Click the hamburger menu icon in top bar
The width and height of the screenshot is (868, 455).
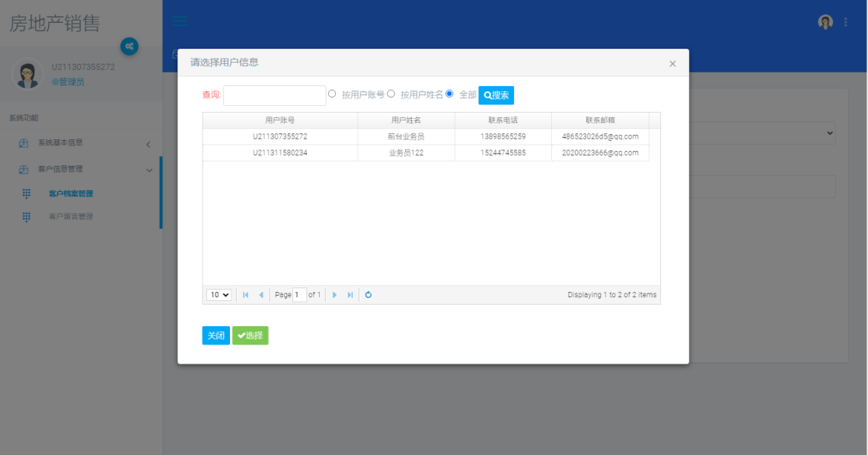pyautogui.click(x=180, y=21)
